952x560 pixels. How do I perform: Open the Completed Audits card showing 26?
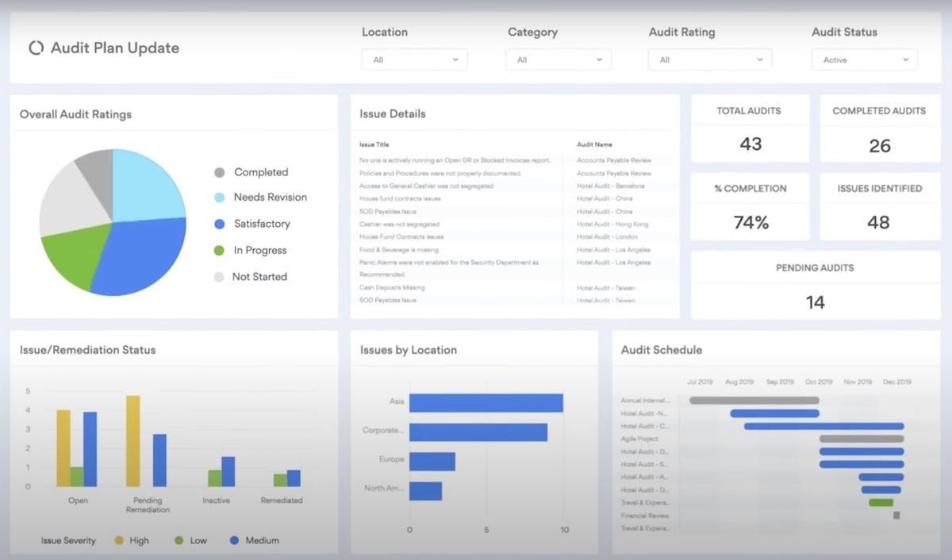click(x=879, y=128)
